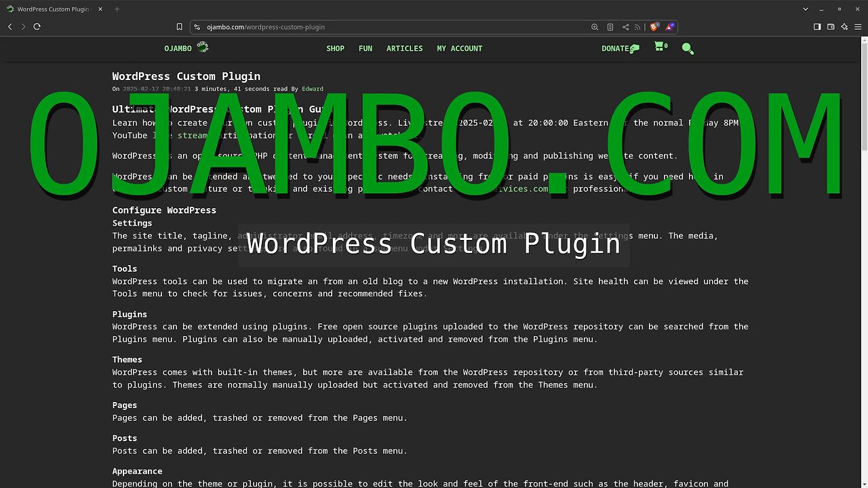This screenshot has width=868, height=488.
Task: Open the Brave Shields panel
Action: [x=654, y=27]
